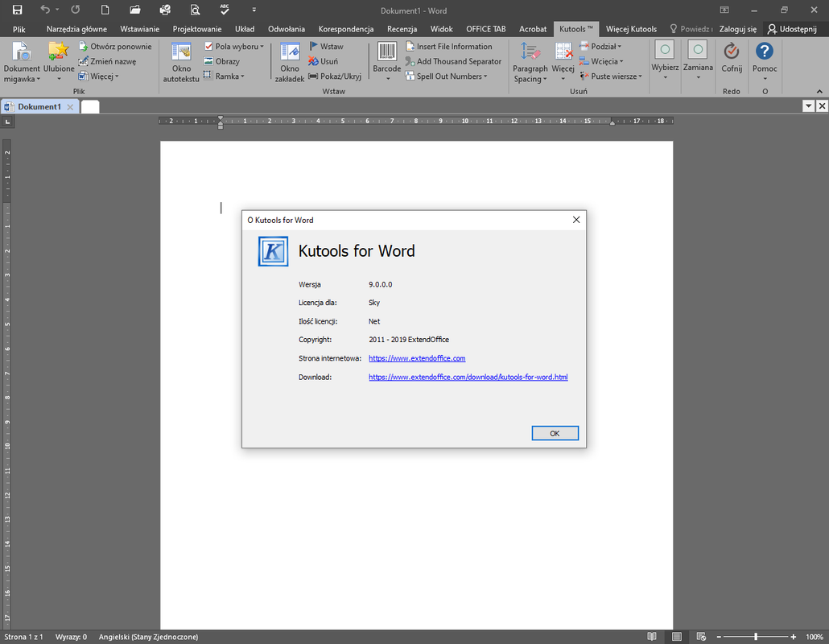Switch to web layout view icon
Image resolution: width=829 pixels, height=644 pixels.
point(701,637)
